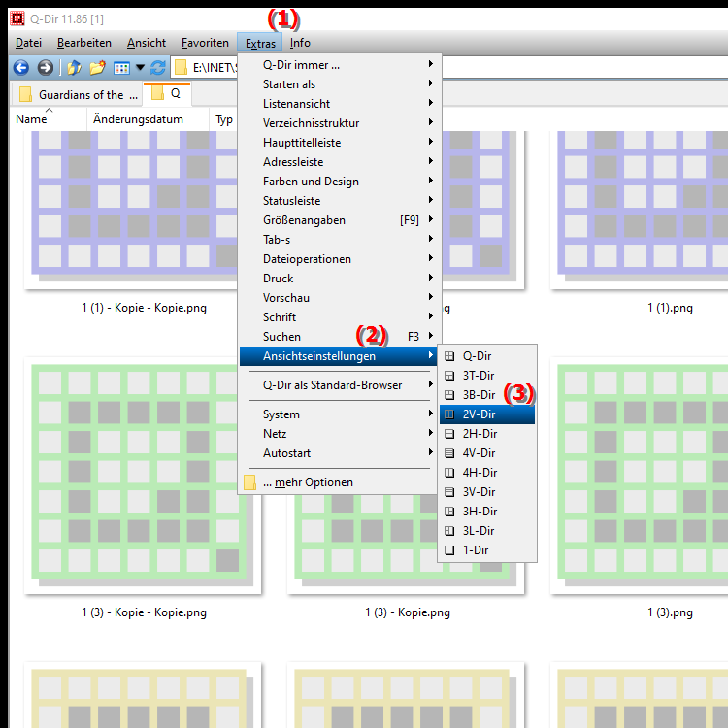Choose the 1-Dir single pane layout
Screen dimensions: 728x728
point(487,550)
